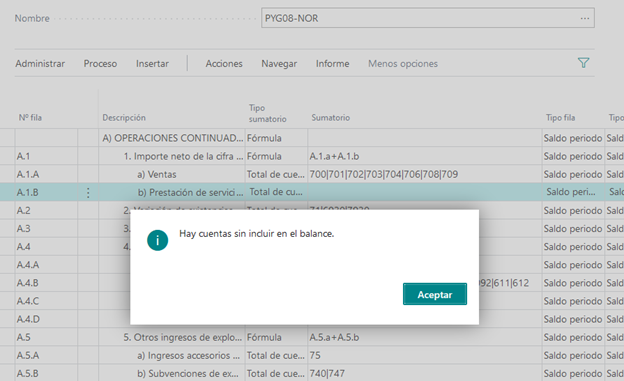The image size is (624, 381).
Task: Open the Acciones menu
Action: pyautogui.click(x=224, y=64)
